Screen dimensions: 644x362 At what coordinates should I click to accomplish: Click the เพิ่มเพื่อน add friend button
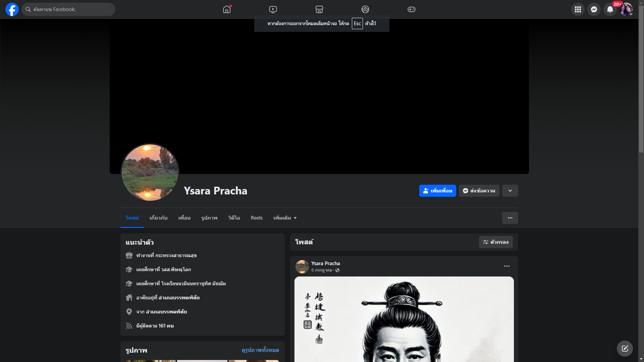(437, 191)
